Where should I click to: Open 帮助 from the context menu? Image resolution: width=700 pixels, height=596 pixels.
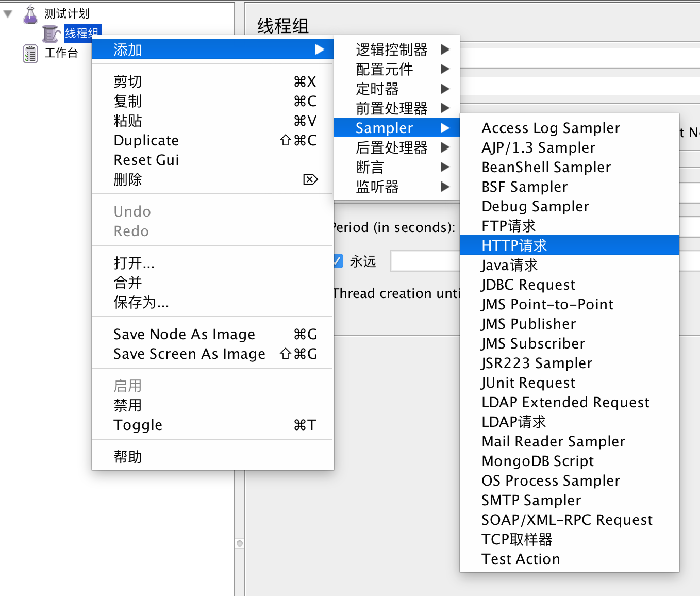click(128, 457)
